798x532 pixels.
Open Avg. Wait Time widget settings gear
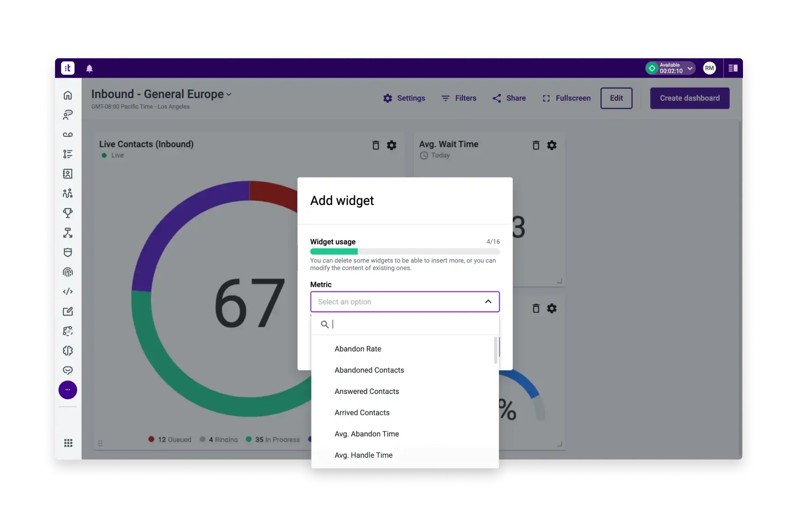(x=552, y=145)
